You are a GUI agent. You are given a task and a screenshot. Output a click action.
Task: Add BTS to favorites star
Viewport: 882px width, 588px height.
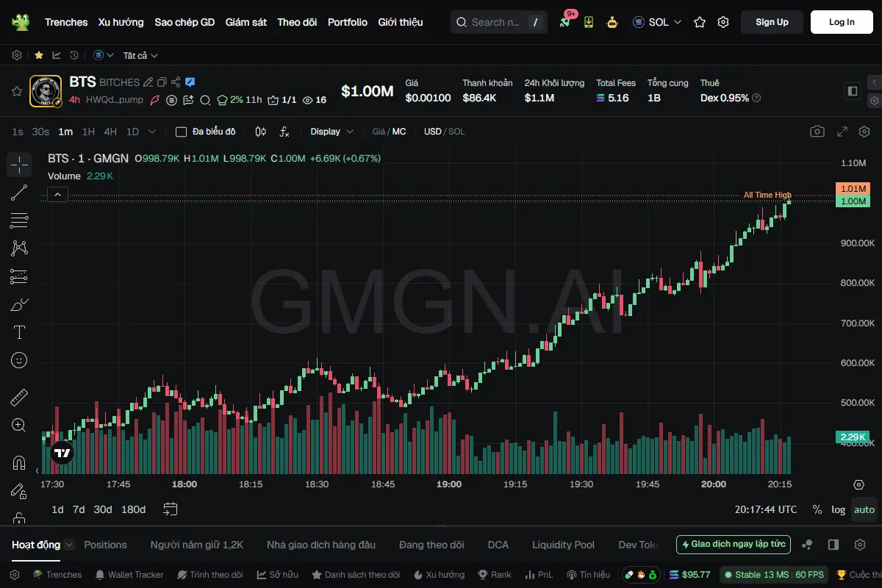pos(16,91)
